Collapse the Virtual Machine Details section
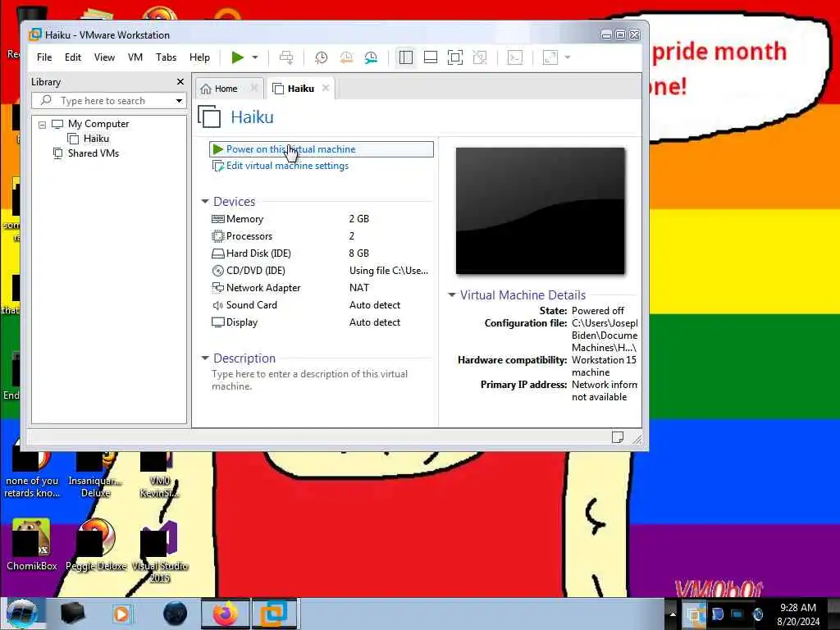The width and height of the screenshot is (840, 630). 452,294
